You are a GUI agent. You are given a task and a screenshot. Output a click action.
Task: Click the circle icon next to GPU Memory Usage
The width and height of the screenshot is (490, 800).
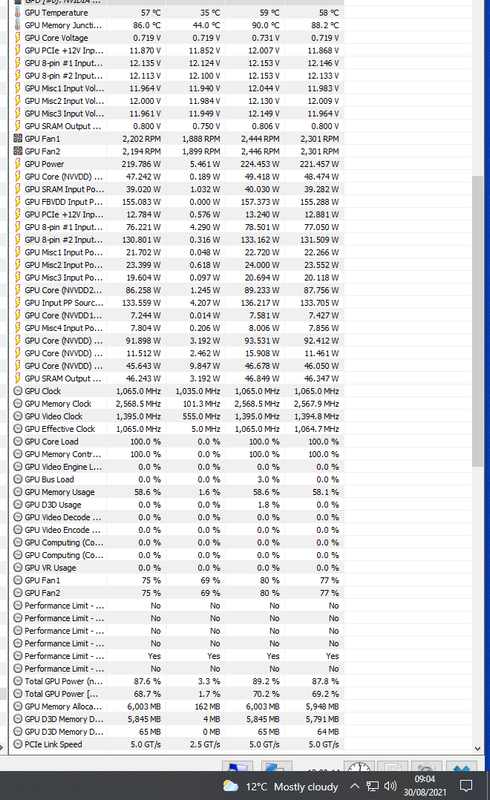pos(18,492)
